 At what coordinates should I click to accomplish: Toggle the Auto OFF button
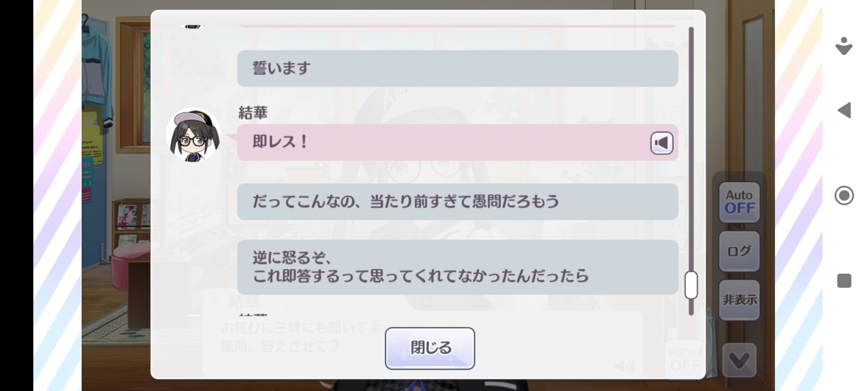(x=739, y=202)
